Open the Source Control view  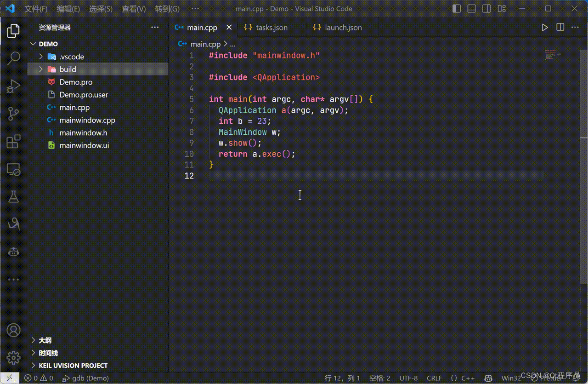point(13,114)
